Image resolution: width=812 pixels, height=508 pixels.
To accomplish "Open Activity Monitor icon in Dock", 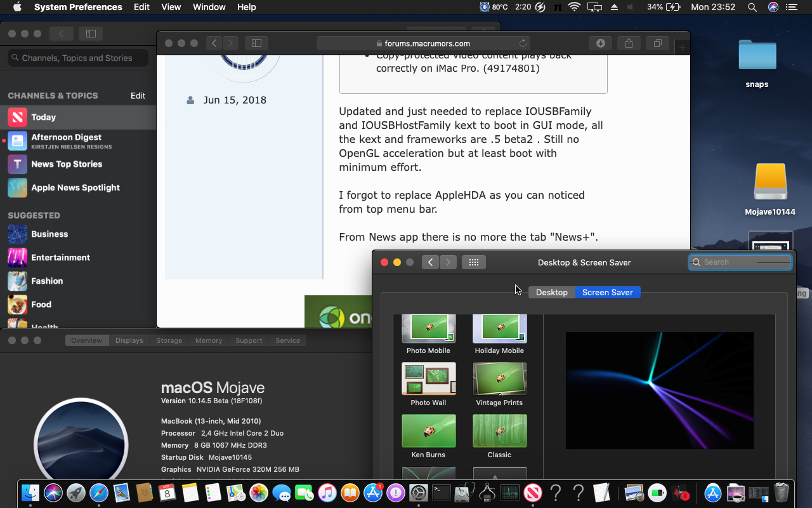I will (510, 493).
